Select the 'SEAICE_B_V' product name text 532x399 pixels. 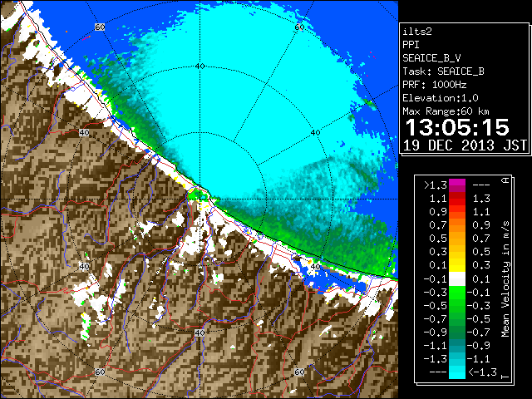click(x=431, y=58)
